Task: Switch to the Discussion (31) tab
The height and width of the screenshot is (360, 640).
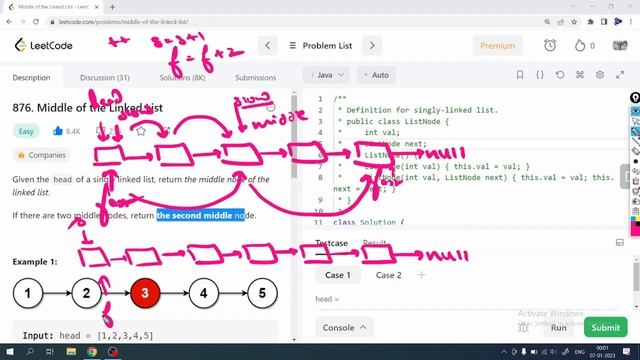Action: [105, 78]
